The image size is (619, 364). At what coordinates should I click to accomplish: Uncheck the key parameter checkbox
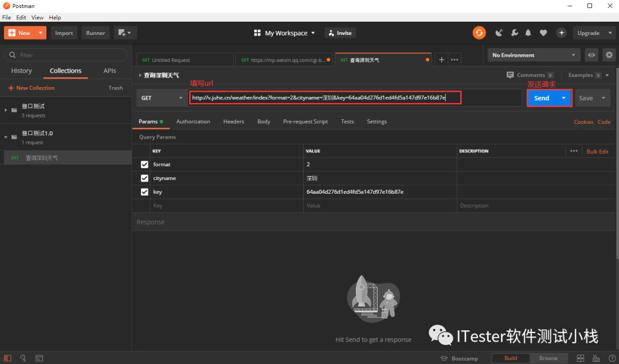pyautogui.click(x=144, y=192)
